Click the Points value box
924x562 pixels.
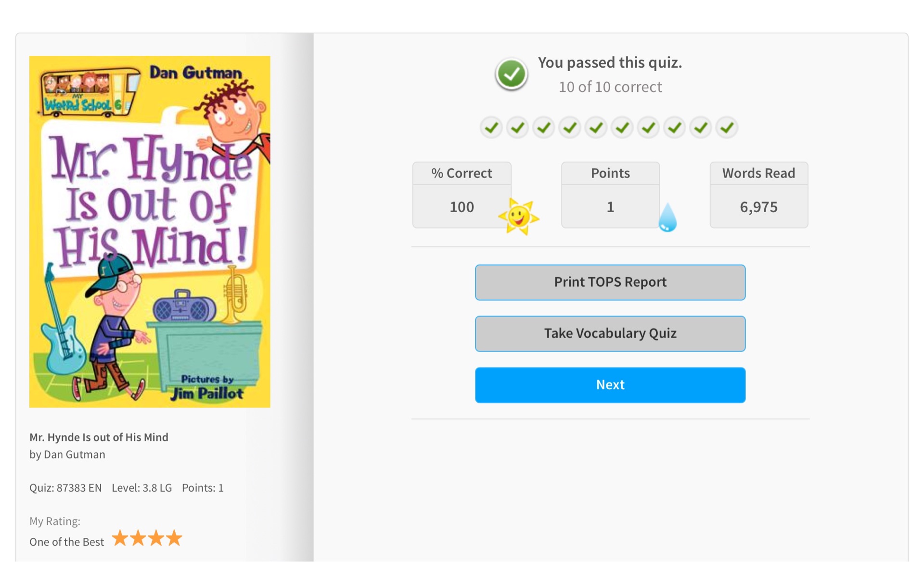tap(610, 195)
